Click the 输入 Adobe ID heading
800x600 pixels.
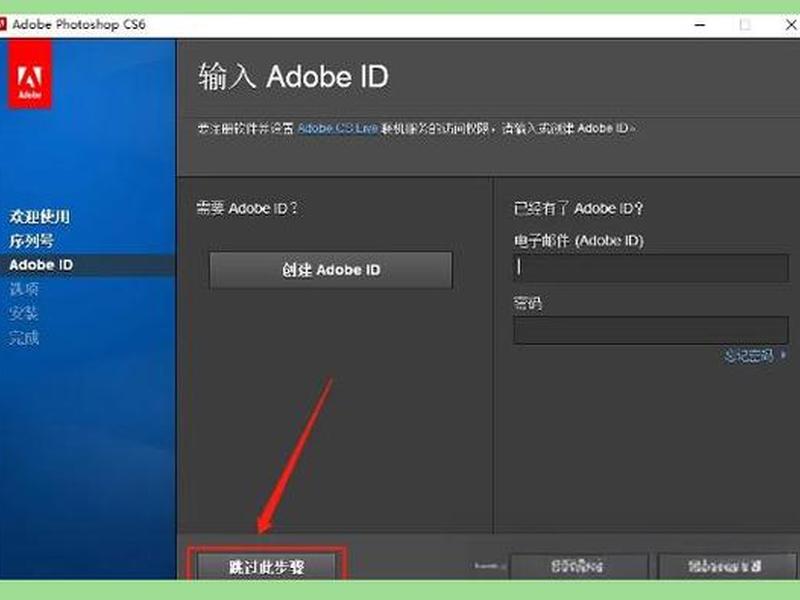click(x=293, y=77)
